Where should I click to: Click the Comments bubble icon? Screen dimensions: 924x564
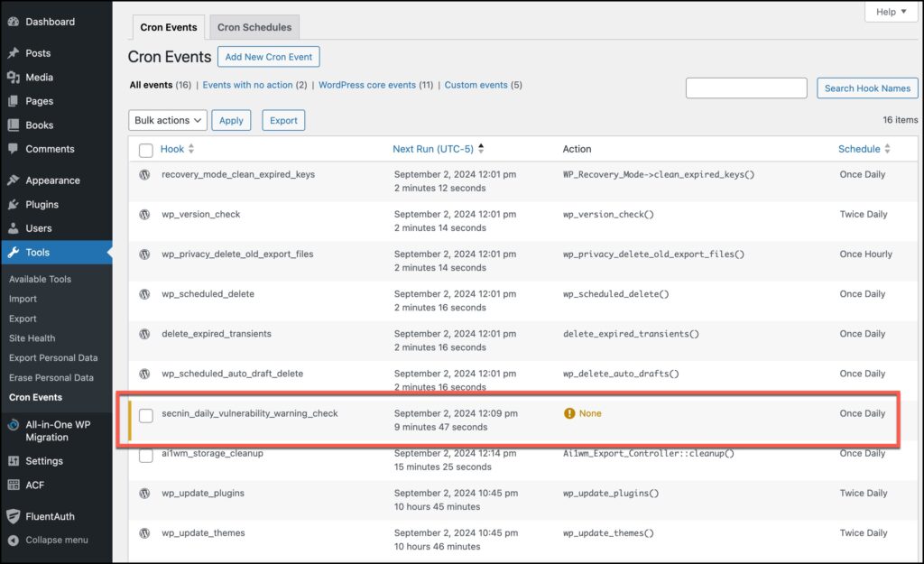[x=14, y=149]
